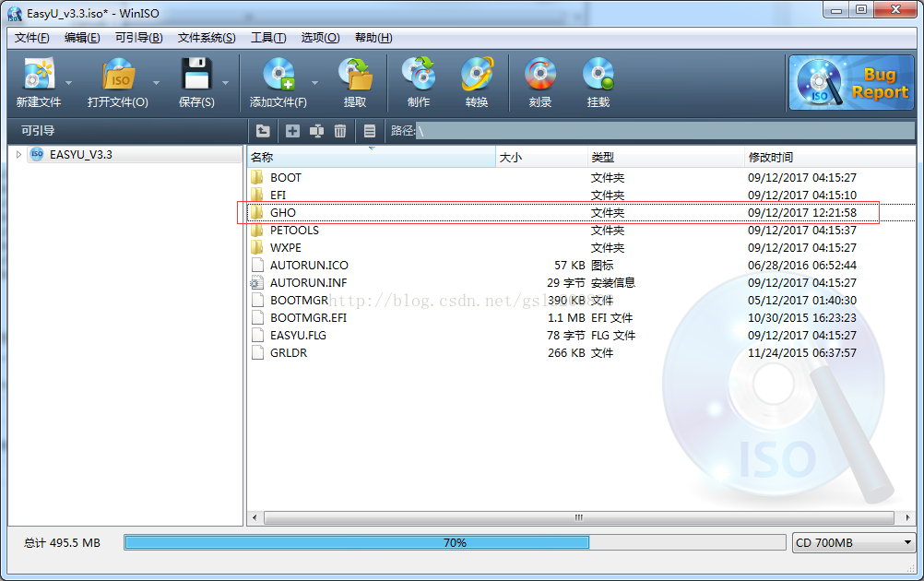The width and height of the screenshot is (924, 581).
Task: Click the 转换 (Convert) disc icon
Action: click(x=477, y=75)
